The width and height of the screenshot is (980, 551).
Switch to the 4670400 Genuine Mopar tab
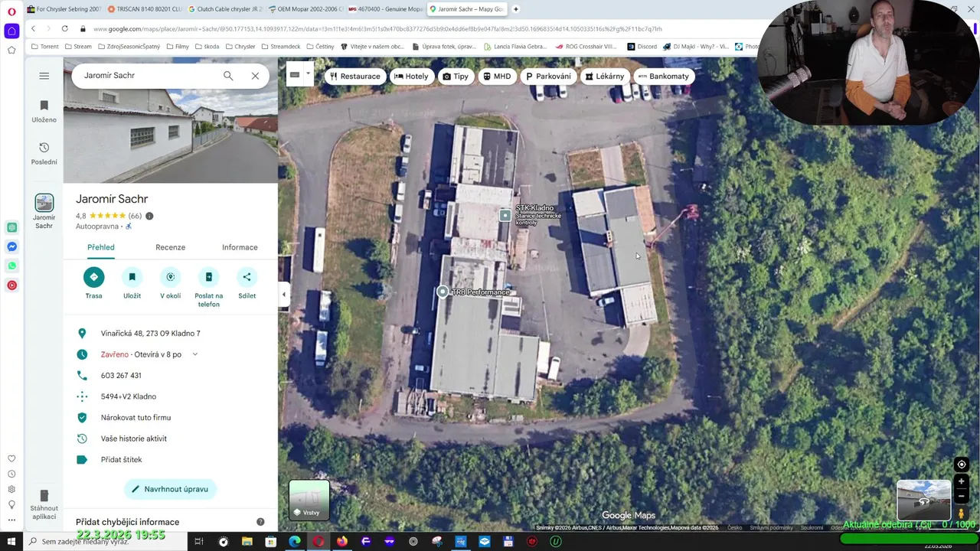click(386, 9)
